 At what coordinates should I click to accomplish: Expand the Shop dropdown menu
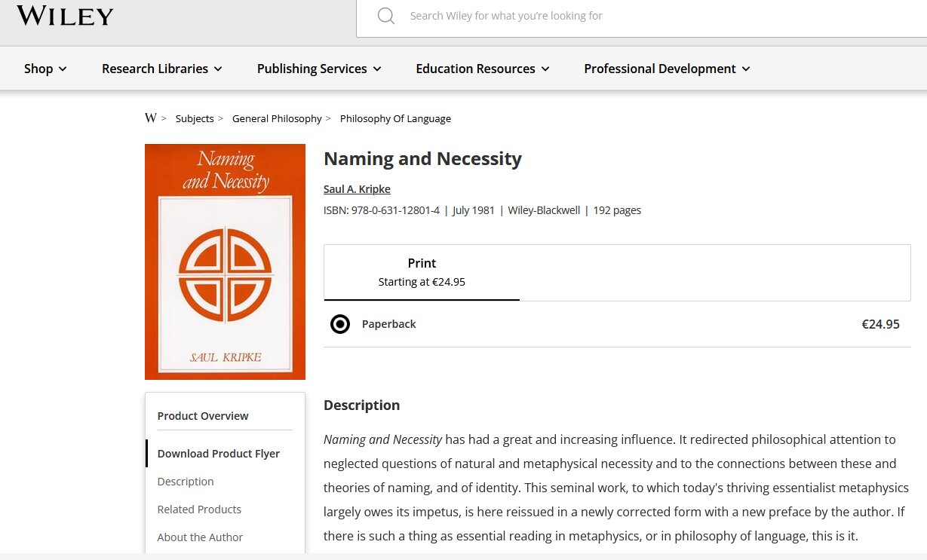click(45, 69)
